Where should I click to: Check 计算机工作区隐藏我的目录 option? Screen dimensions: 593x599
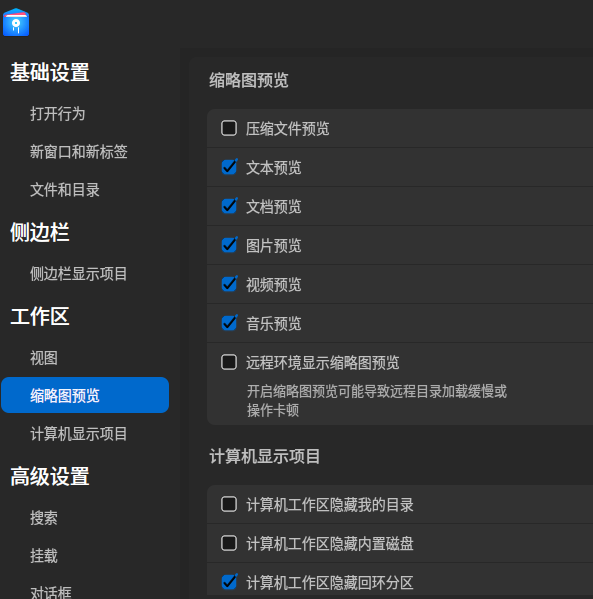(229, 504)
